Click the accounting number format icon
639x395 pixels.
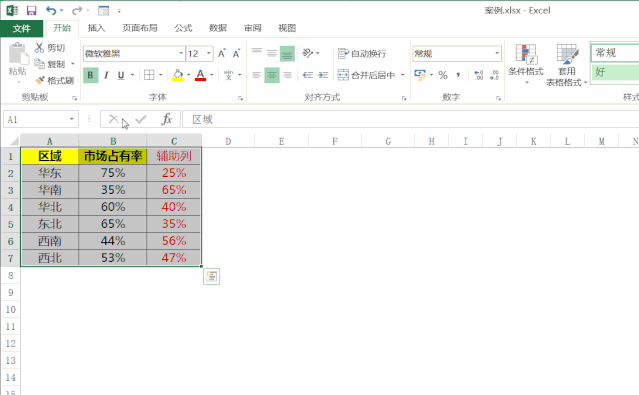pyautogui.click(x=420, y=75)
